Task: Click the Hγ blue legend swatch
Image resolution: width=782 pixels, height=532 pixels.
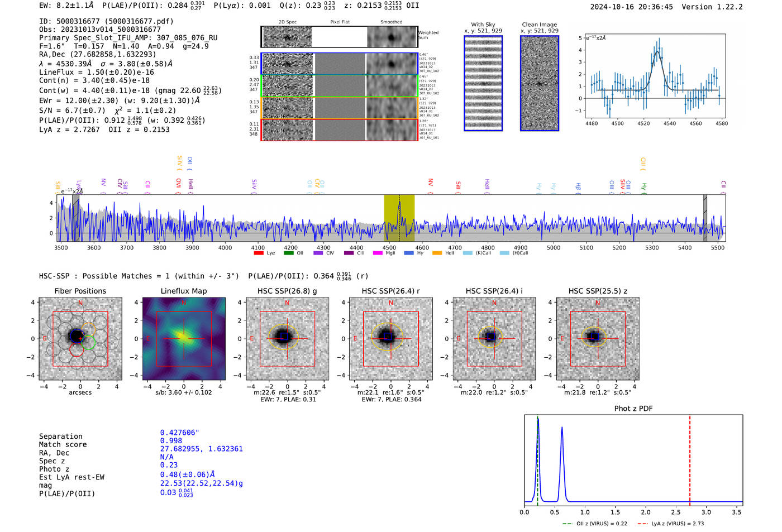Action: pos(409,253)
